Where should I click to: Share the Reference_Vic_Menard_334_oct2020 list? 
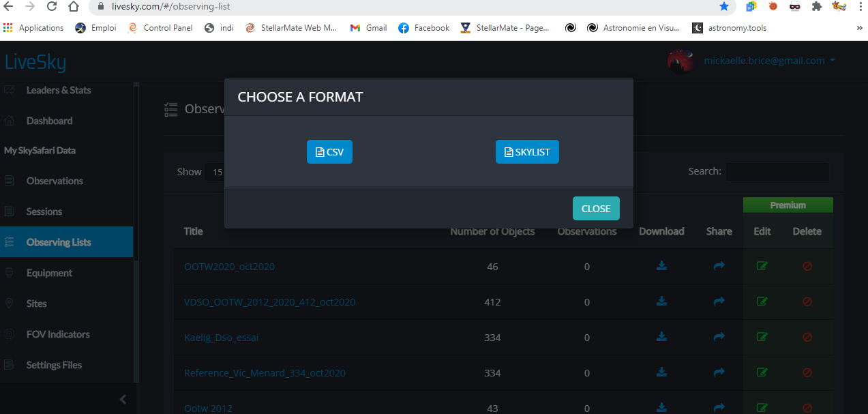[719, 372]
